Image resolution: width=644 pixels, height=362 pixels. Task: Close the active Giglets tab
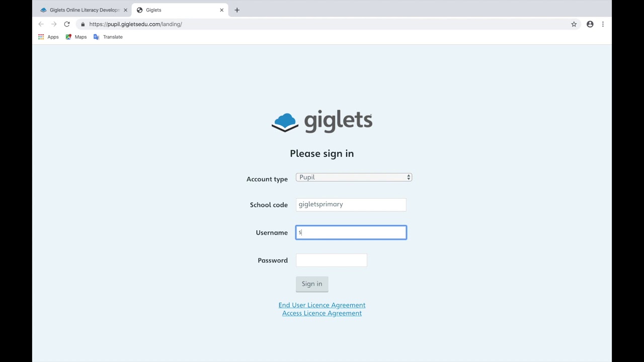tap(221, 10)
